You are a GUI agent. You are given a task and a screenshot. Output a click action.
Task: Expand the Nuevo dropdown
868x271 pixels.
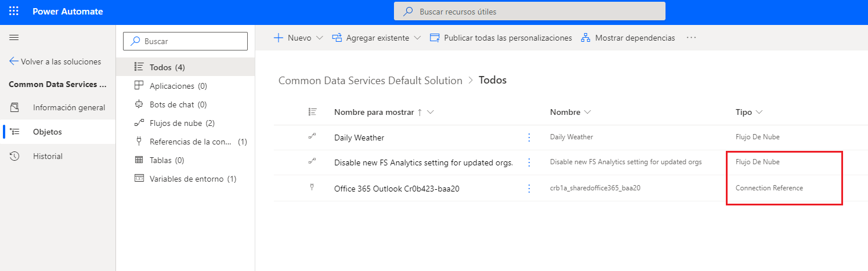pyautogui.click(x=299, y=38)
